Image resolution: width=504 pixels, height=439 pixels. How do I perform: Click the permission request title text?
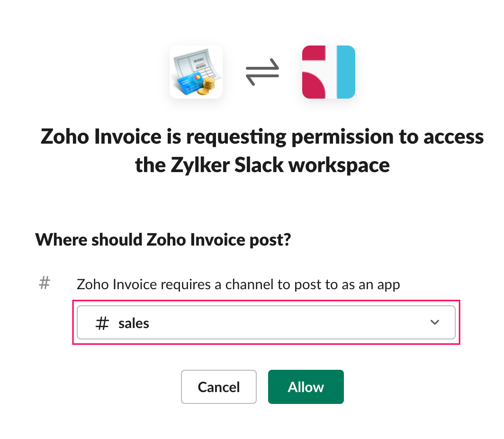click(x=262, y=150)
